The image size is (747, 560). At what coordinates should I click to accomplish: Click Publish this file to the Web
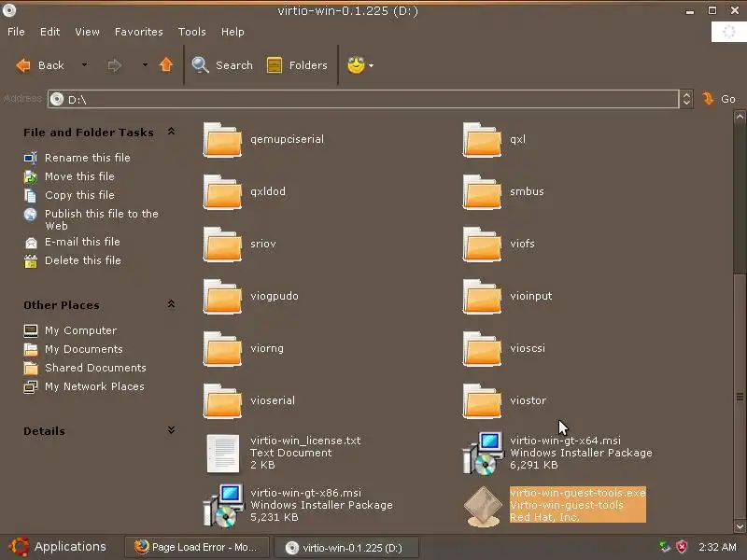[x=102, y=219]
